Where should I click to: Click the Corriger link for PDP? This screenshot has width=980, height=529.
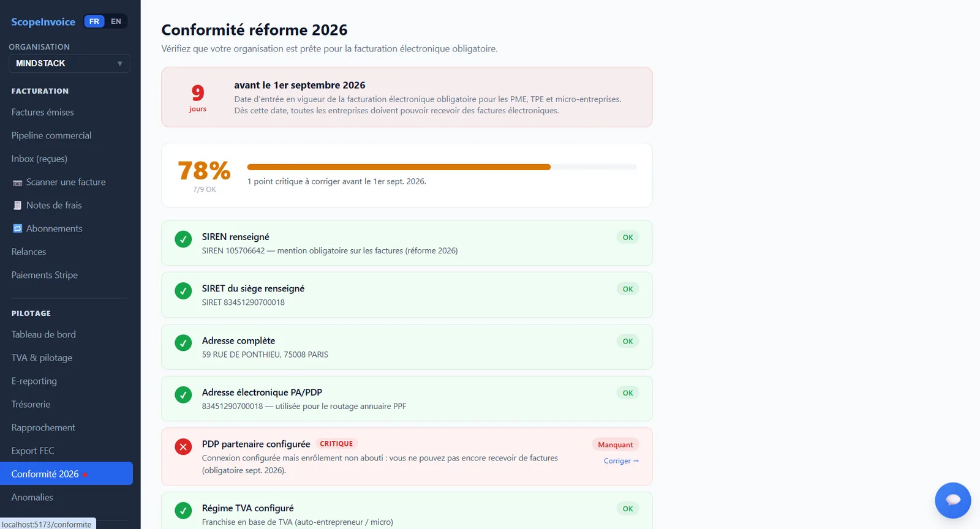tap(621, 461)
